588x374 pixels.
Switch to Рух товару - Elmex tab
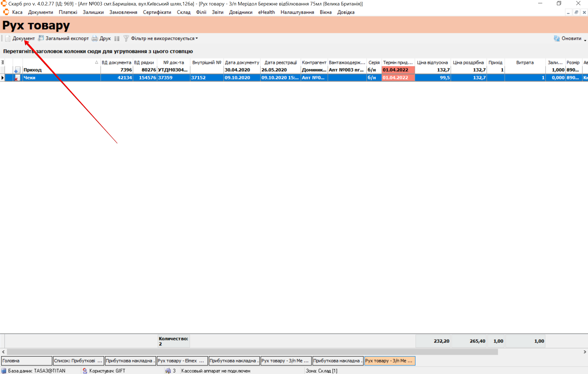coord(182,361)
